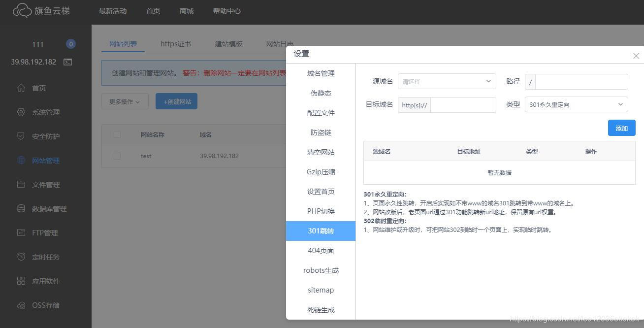Select 配置文件 in settings menu
This screenshot has height=328, width=644.
pos(321,113)
